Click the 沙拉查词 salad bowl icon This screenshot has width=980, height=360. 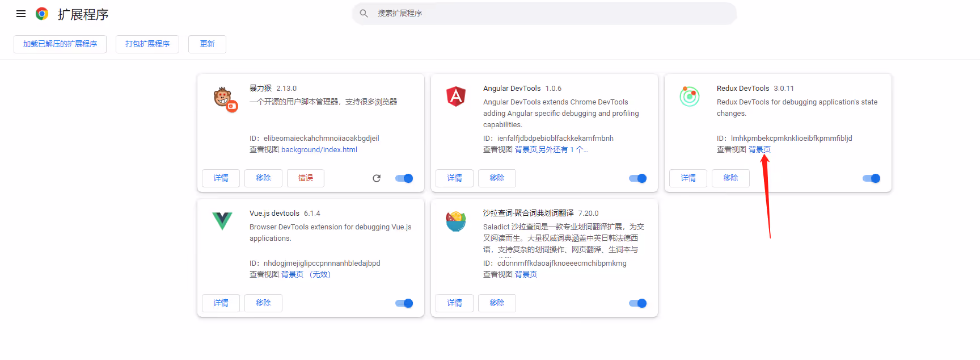[x=456, y=221]
